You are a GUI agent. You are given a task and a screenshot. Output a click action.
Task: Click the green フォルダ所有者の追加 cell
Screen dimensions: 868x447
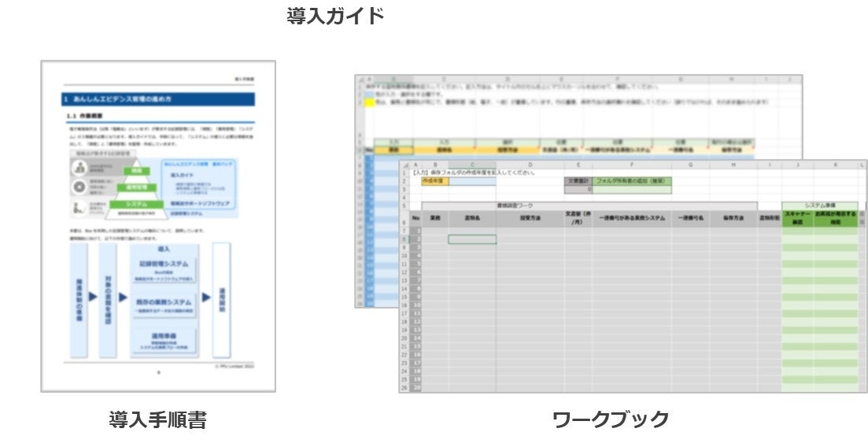(632, 181)
